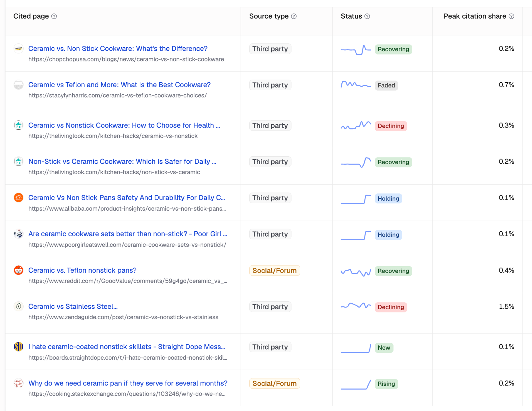Click the Rising status badge
Screen dimensions: 532x411
point(386,384)
